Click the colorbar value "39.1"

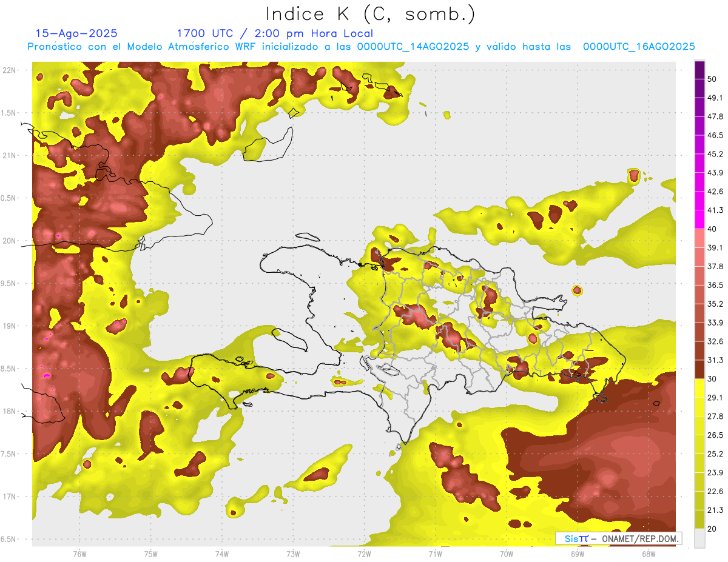pyautogui.click(x=715, y=247)
